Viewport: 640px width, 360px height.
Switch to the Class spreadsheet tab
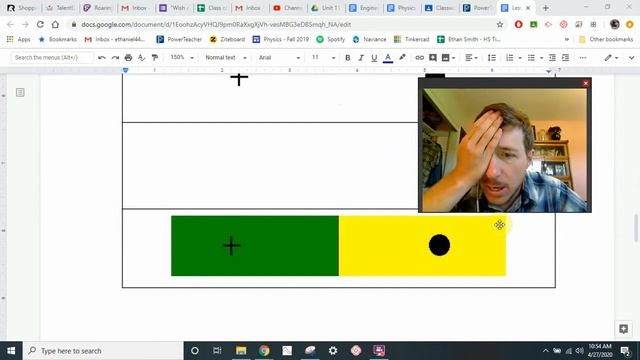point(212,8)
